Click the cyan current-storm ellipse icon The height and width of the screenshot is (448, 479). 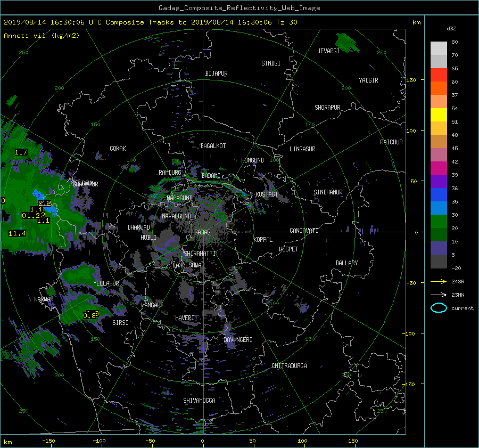439,308
